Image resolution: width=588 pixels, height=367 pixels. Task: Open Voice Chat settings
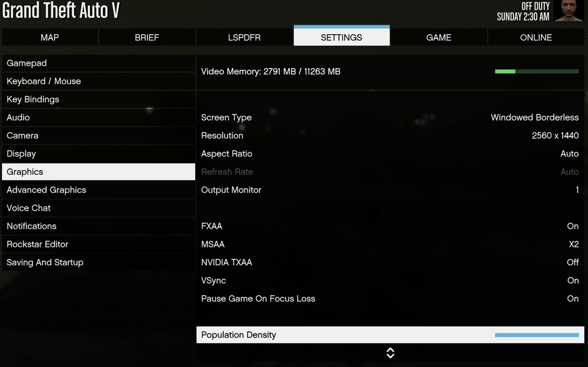click(x=99, y=208)
